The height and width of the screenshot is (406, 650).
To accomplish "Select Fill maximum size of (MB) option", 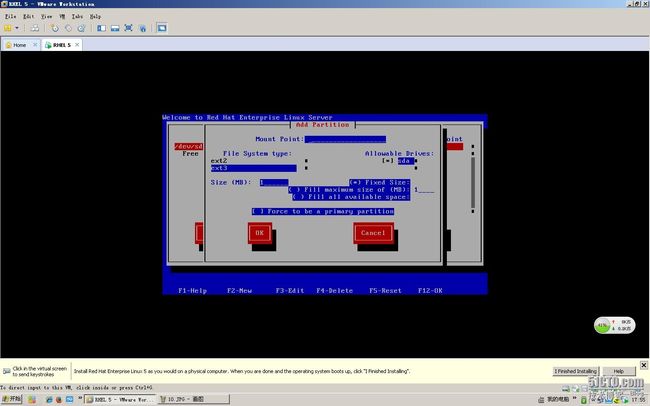I will (x=349, y=190).
